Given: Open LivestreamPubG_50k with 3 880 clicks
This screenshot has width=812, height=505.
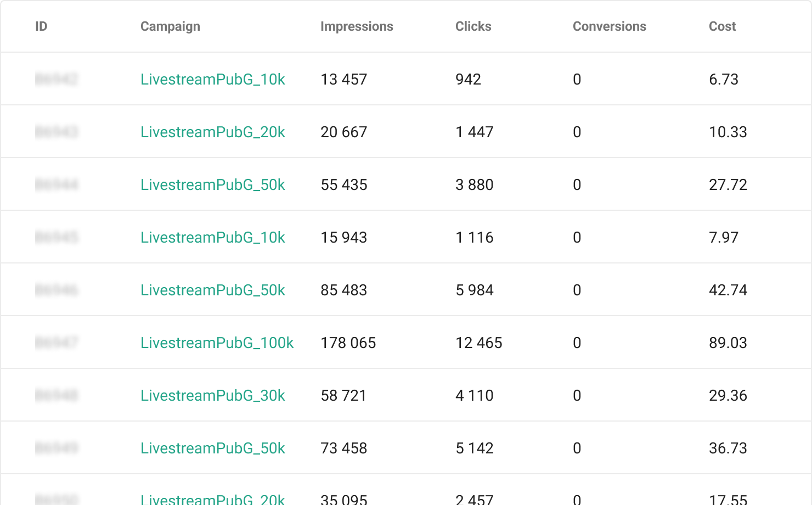Looking at the screenshot, I should click(x=213, y=184).
